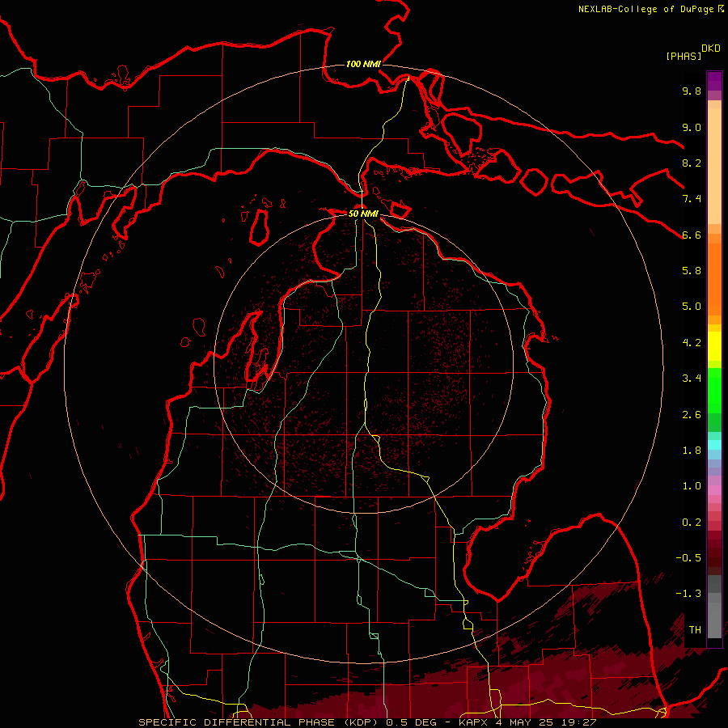Click the DKD legend title

[x=711, y=49]
